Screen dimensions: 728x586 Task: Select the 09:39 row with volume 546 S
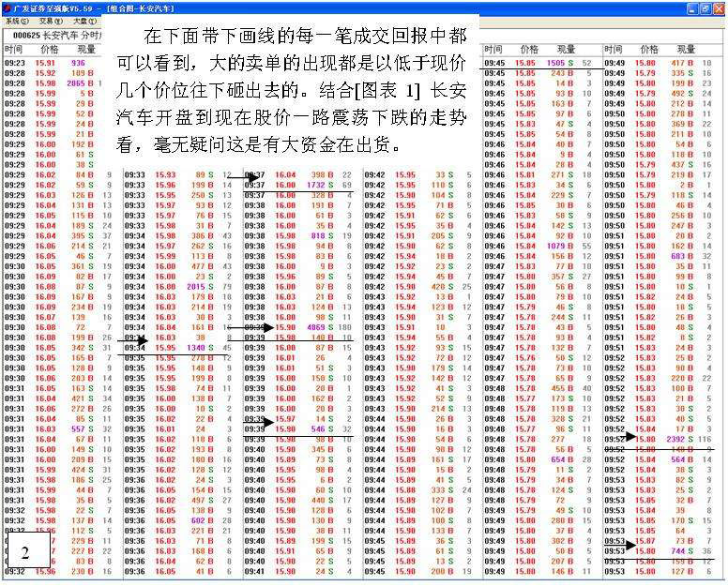298,429
